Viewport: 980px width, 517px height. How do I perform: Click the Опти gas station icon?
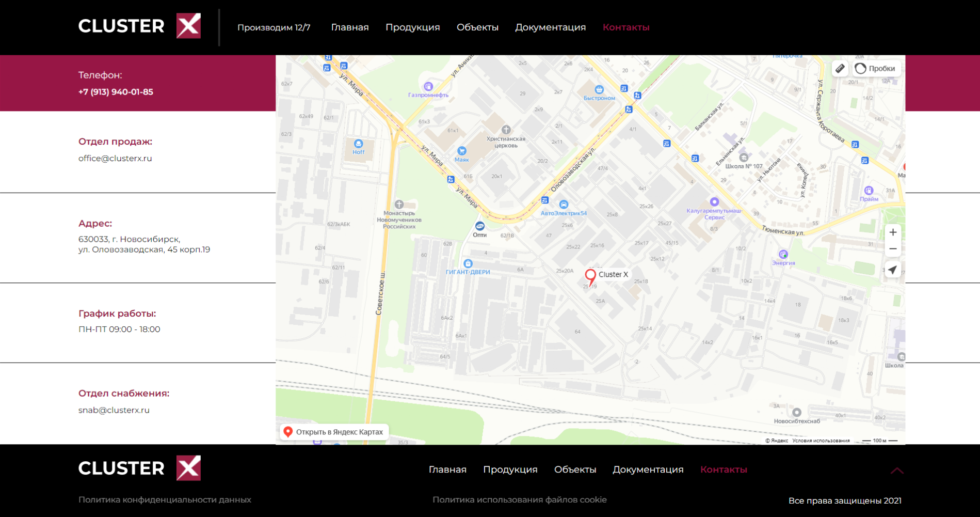(480, 226)
